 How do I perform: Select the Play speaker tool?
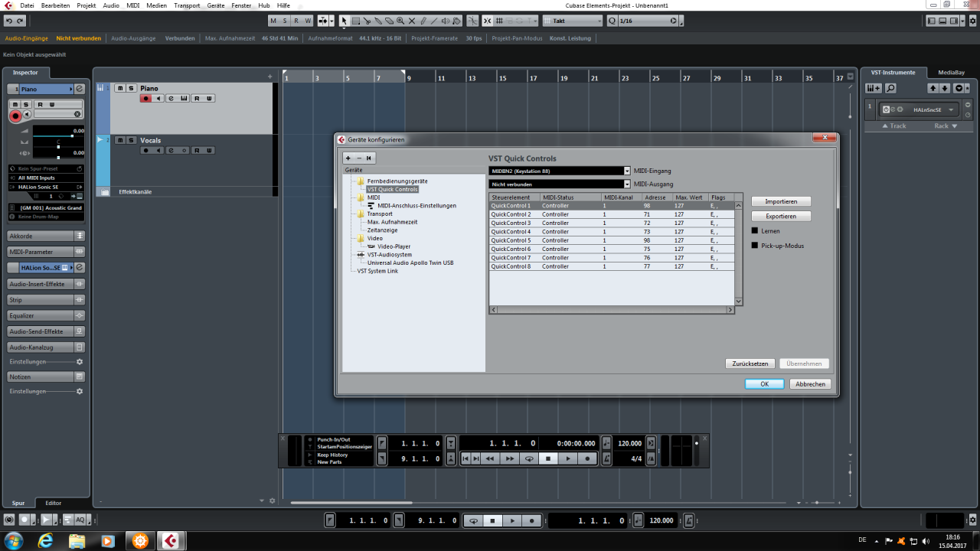[446, 21]
